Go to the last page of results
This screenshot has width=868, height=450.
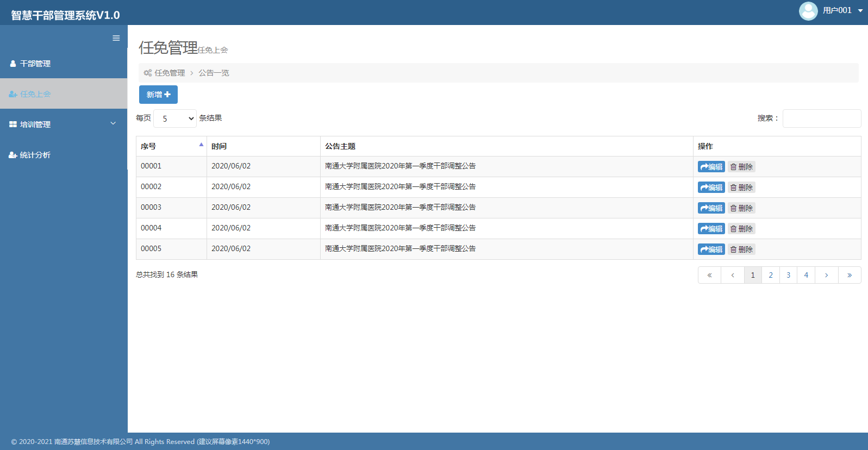(849, 275)
